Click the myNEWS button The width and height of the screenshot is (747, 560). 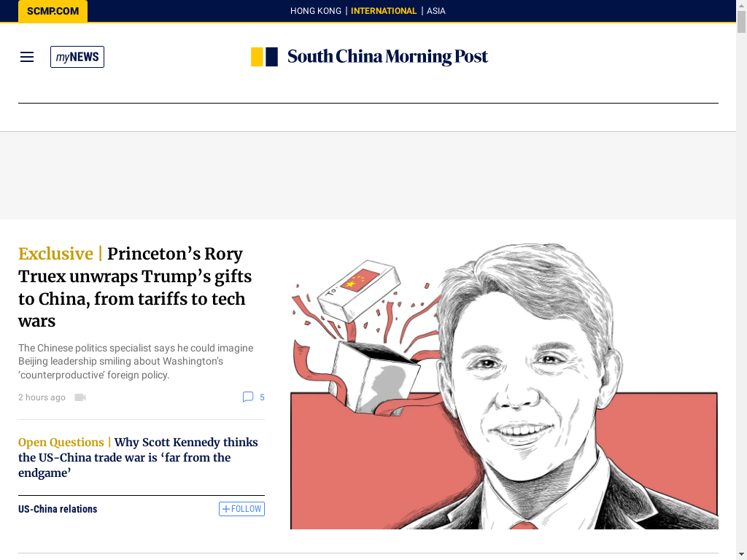77,57
